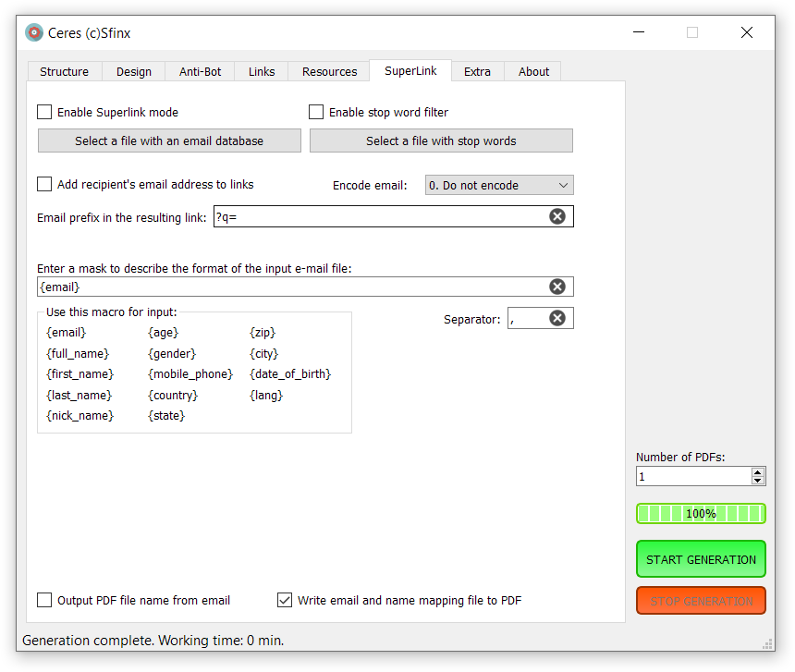Screen dimensions: 795x672
Task: Clear the Separator field with its X icon
Action: 557,318
